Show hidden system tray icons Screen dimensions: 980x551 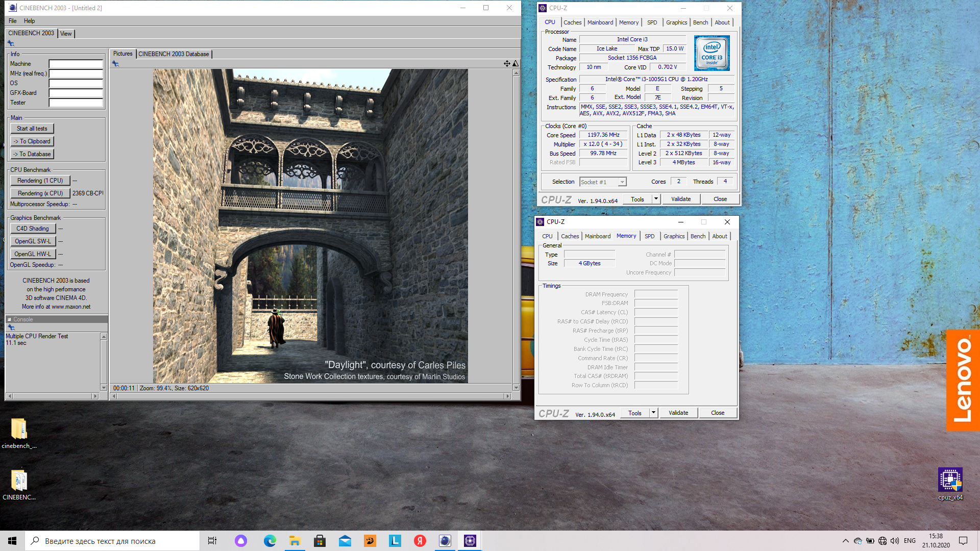(845, 541)
